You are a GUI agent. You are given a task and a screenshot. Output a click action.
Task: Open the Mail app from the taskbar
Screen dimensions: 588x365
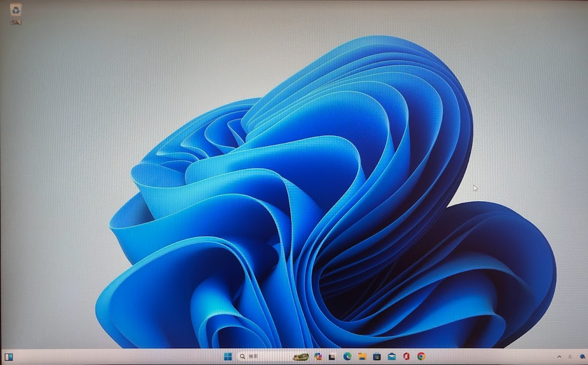392,357
